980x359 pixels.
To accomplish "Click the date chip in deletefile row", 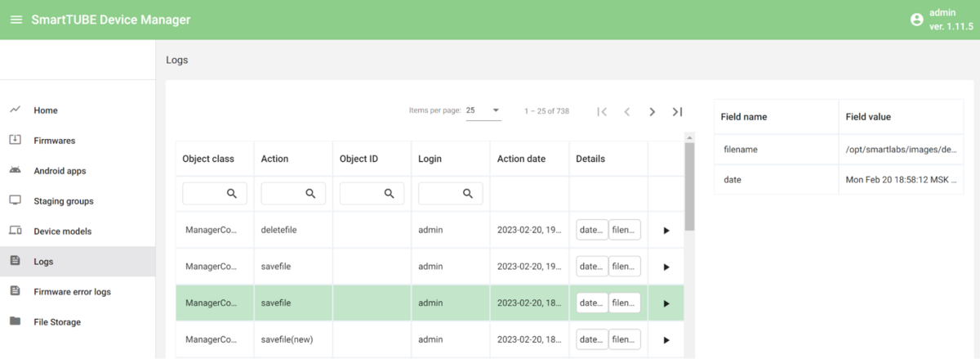I will 592,231.
